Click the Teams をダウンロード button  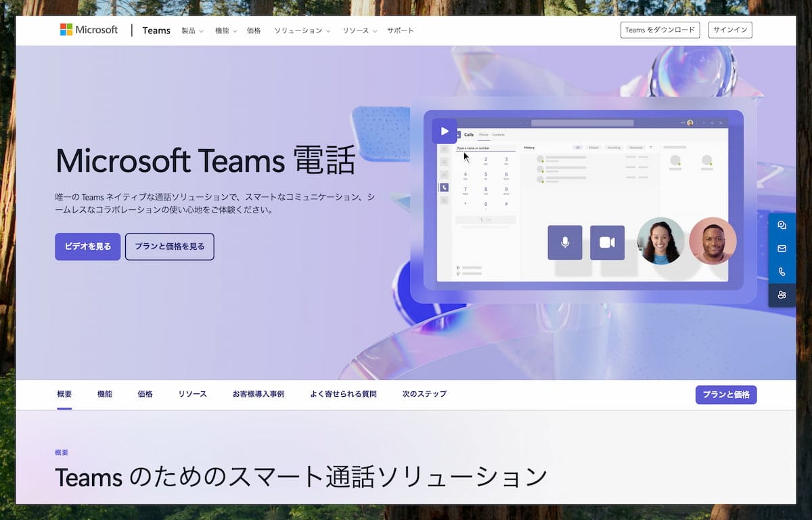(x=660, y=30)
